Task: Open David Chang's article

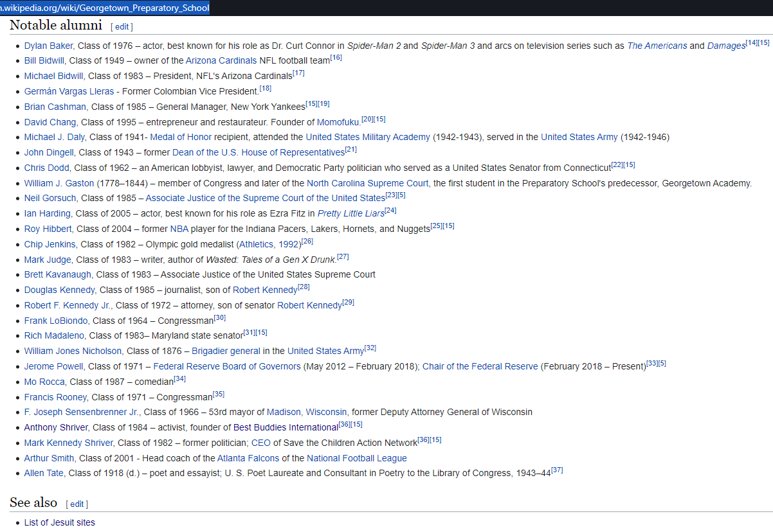Action: click(51, 122)
